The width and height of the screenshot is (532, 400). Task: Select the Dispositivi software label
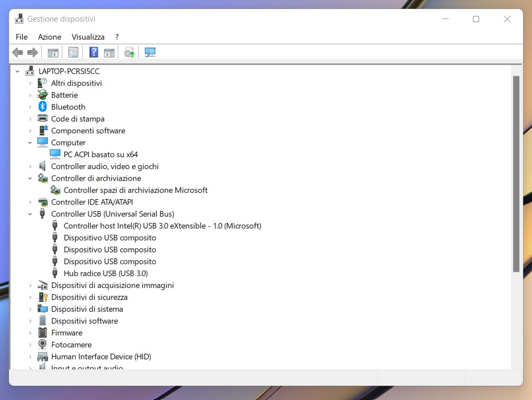(84, 321)
